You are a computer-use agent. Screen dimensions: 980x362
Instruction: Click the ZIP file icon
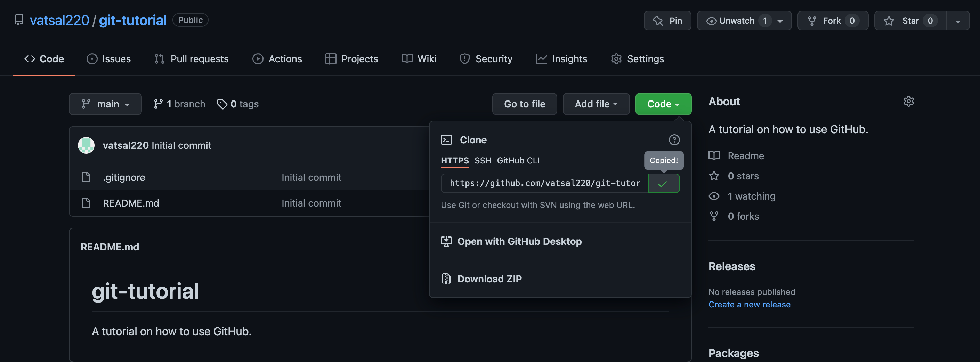[x=446, y=279]
